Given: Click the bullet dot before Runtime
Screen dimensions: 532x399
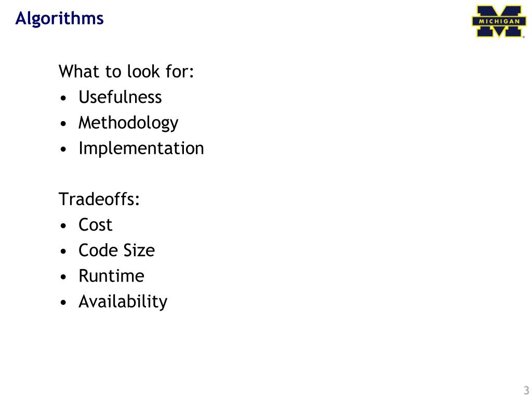Looking at the screenshot, I should 63,277.
